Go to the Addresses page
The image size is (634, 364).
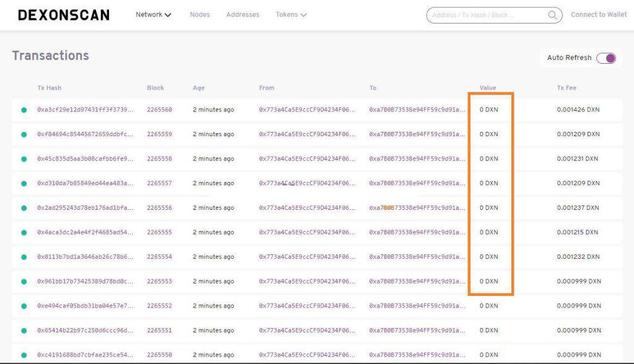click(x=243, y=14)
